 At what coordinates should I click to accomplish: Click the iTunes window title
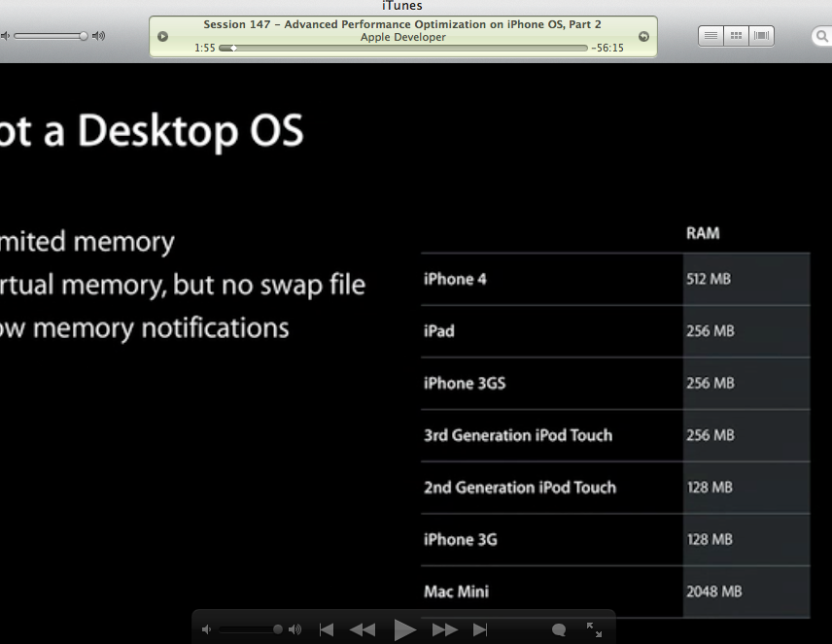402,6
